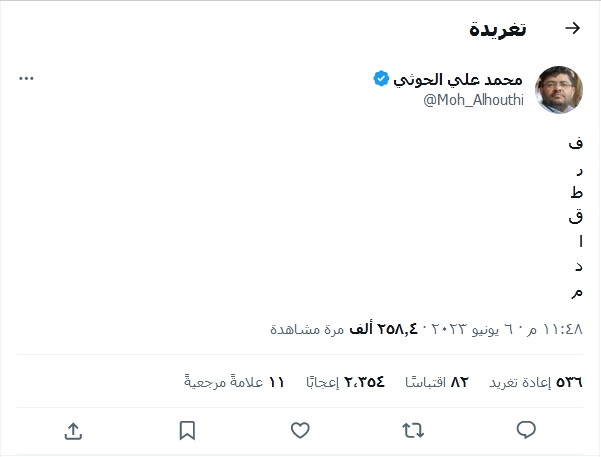Open the @Moh_Alhouthi handle link

point(479,99)
